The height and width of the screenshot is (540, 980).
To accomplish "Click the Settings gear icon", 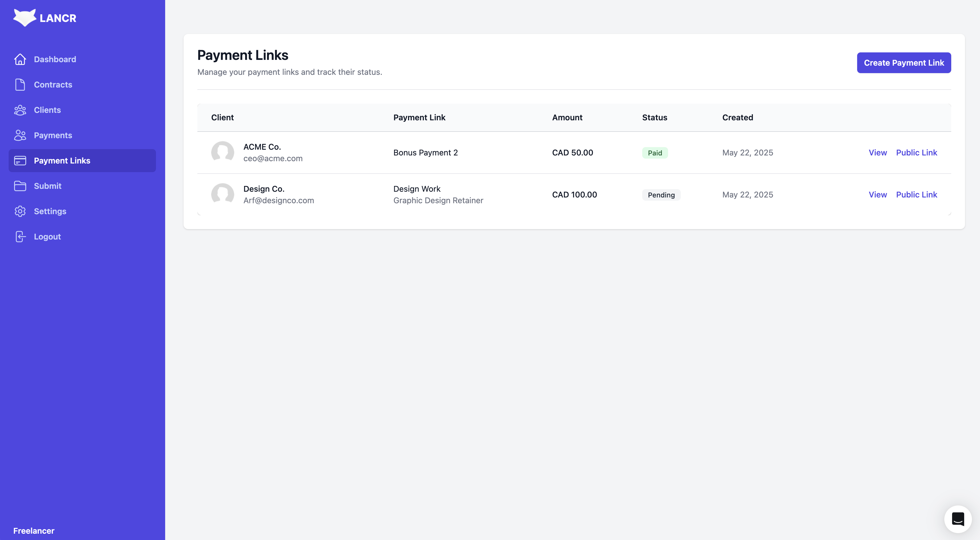I will point(20,211).
